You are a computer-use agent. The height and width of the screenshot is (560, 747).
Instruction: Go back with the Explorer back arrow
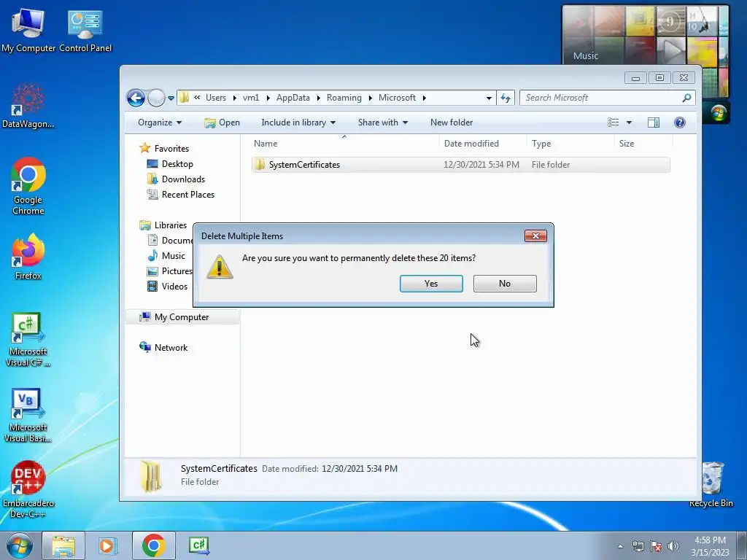(136, 98)
